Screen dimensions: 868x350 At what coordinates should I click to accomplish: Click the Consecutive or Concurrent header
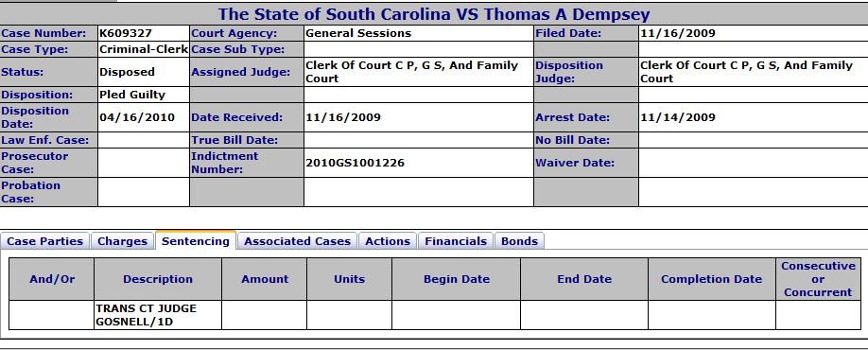click(818, 279)
